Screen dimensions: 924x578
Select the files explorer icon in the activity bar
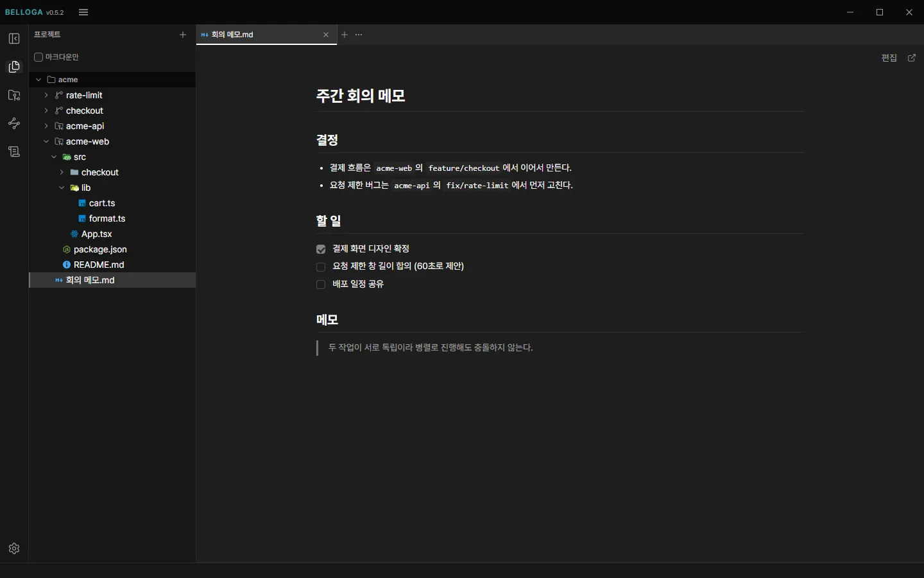click(x=14, y=67)
